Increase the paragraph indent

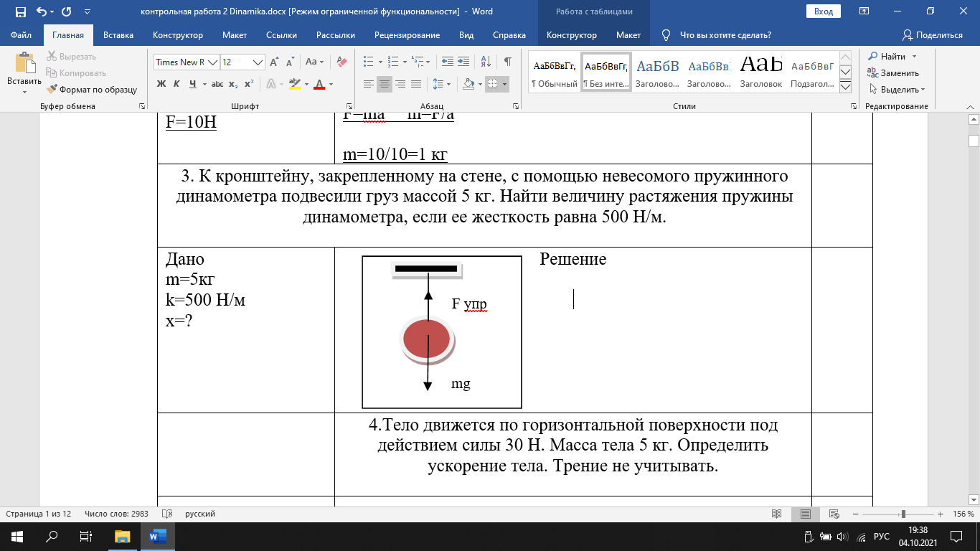tap(463, 62)
